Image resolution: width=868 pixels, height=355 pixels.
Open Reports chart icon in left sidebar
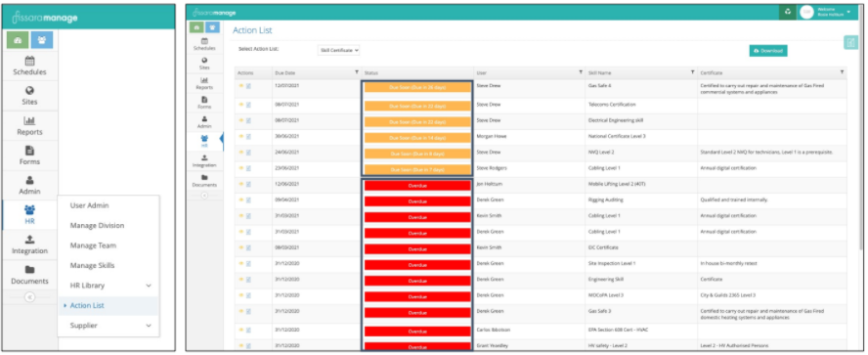[x=29, y=120]
